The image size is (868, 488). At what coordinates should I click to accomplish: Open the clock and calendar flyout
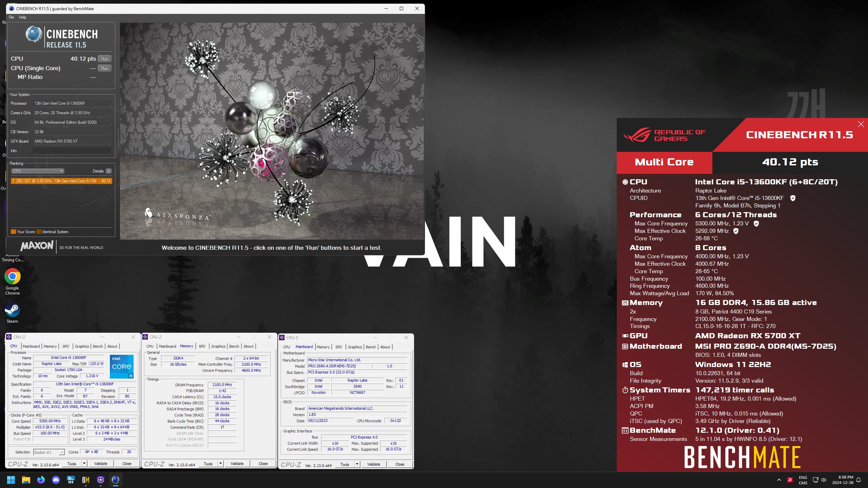tap(843, 480)
